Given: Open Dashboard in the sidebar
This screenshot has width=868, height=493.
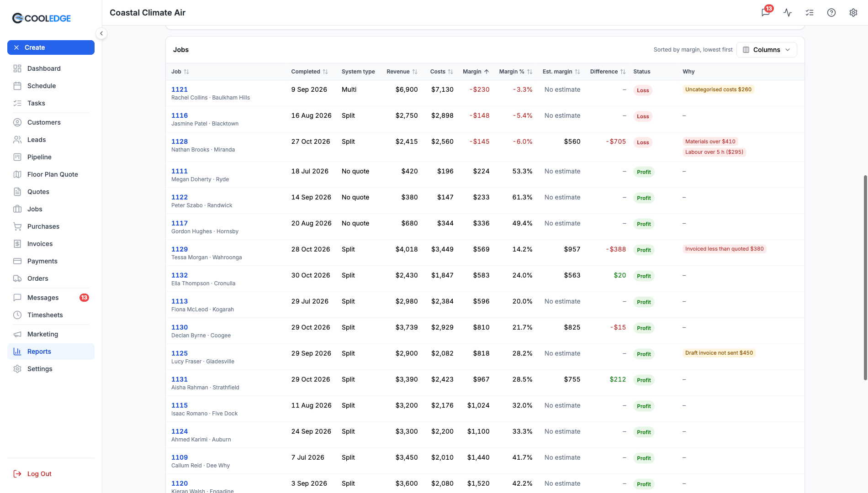Looking at the screenshot, I should tap(51, 68).
